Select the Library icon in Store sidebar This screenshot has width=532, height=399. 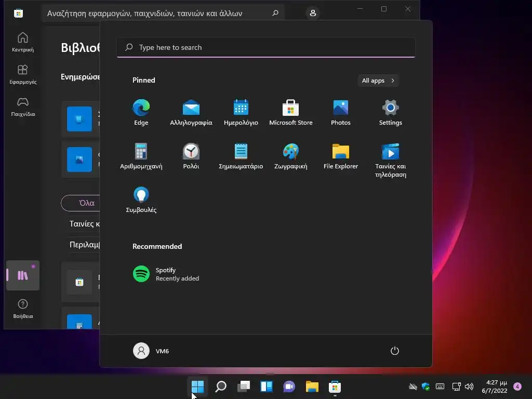[x=23, y=275]
